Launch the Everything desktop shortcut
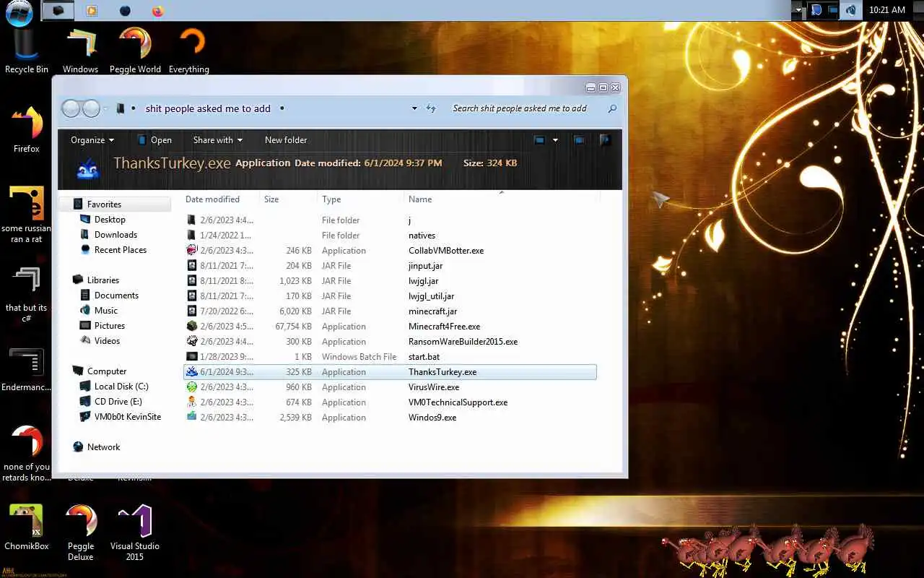Image resolution: width=924 pixels, height=578 pixels. click(x=189, y=50)
